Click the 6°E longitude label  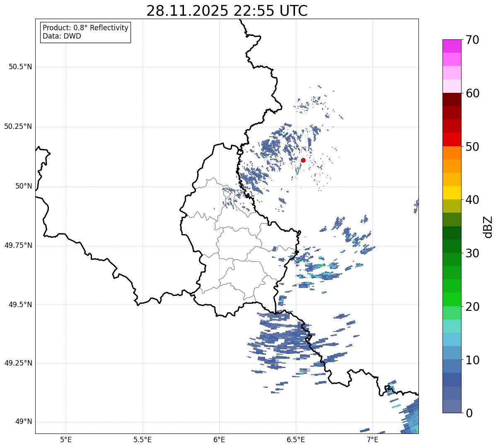pos(219,439)
